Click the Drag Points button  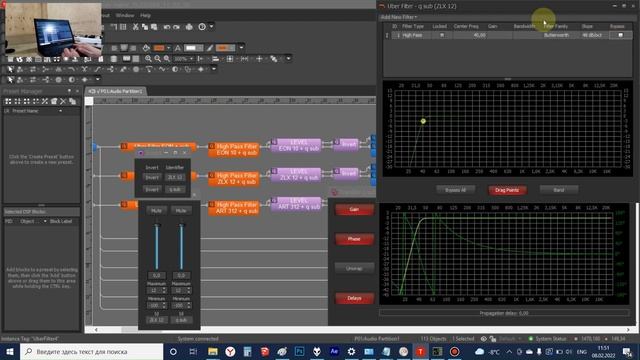tap(507, 190)
